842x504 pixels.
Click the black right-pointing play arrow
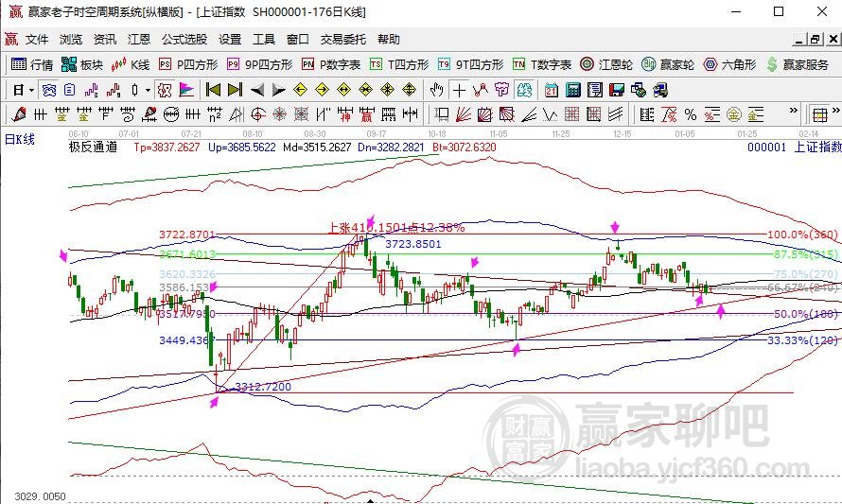tap(279, 90)
